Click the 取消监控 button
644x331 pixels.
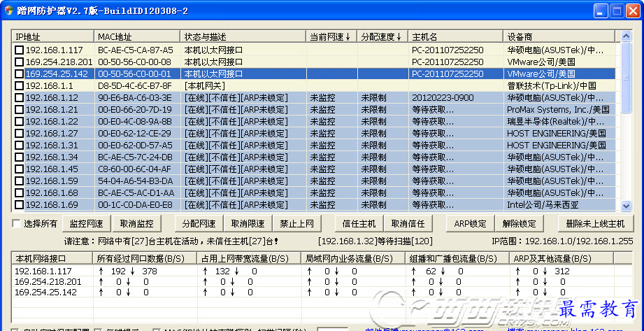pos(136,224)
